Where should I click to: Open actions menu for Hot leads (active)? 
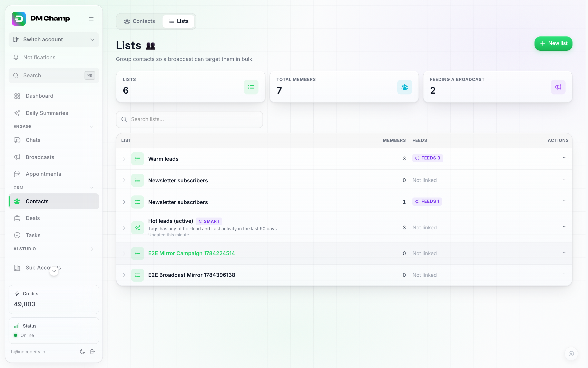click(565, 227)
